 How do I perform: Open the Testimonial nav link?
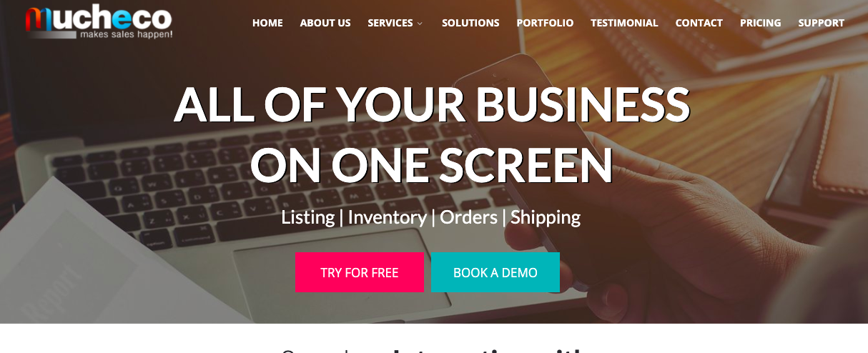624,23
